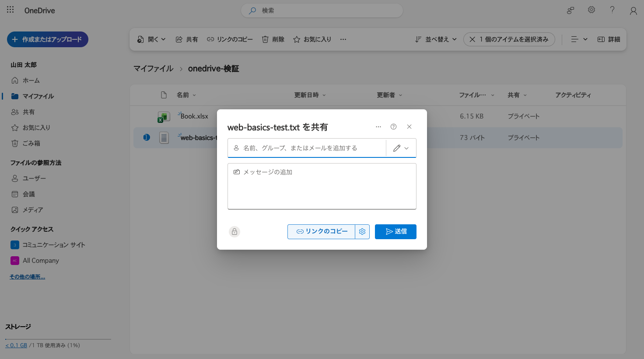Open link settings gear in dialog
This screenshot has width=644, height=359.
[362, 232]
